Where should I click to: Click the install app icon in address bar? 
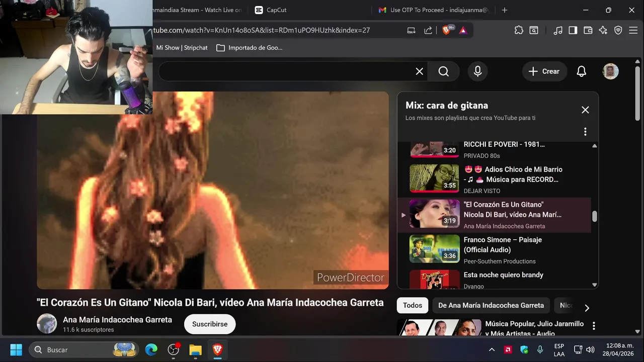411,30
